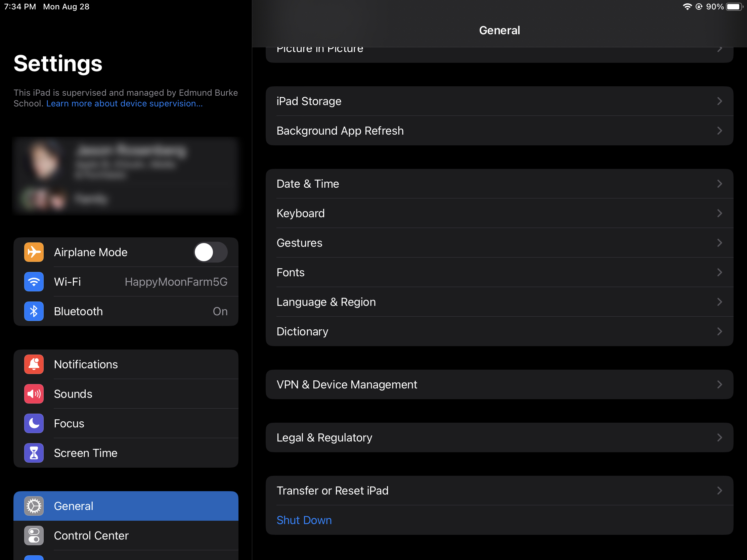The width and height of the screenshot is (747, 560).
Task: Tap the Wi-Fi signal icon in status bar
Action: tap(687, 7)
